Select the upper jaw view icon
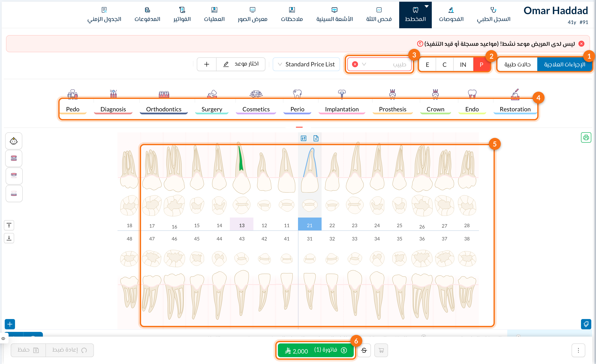The width and height of the screenshot is (596, 364). [x=14, y=176]
